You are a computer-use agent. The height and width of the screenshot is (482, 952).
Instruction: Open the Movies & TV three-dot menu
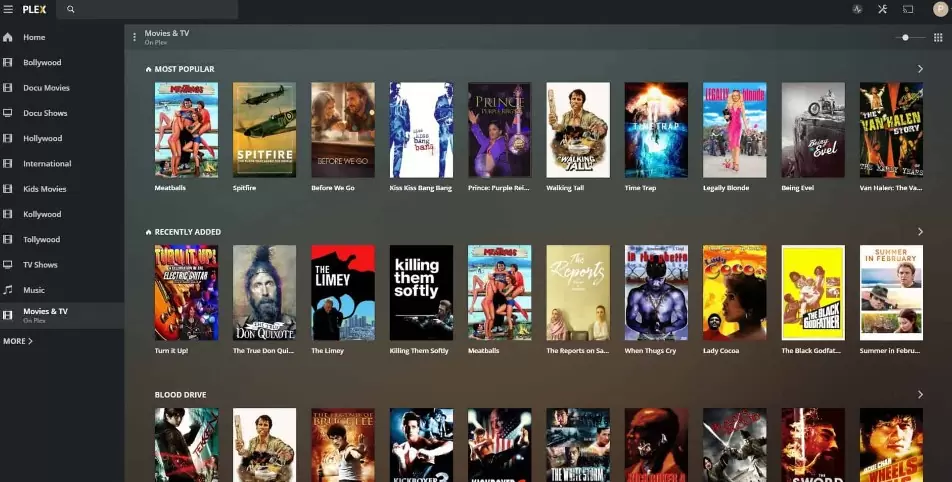tap(134, 37)
